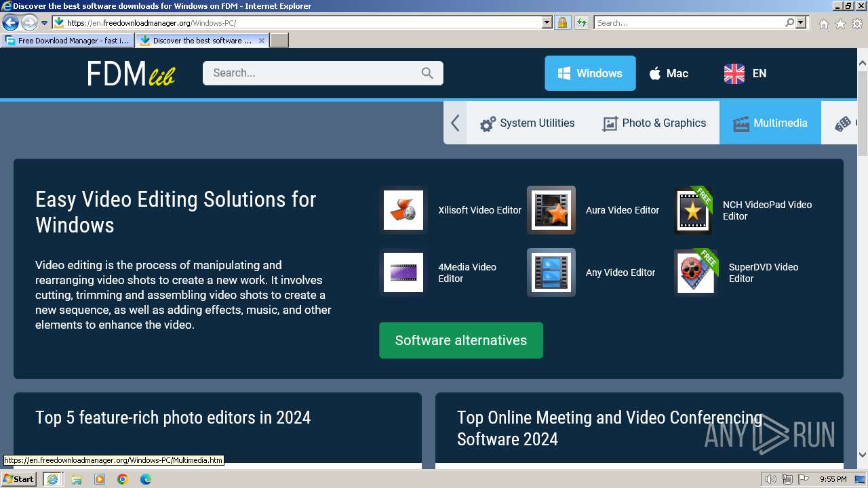Launch Chrome from the taskbar
This screenshot has height=488, width=868.
coord(123,479)
